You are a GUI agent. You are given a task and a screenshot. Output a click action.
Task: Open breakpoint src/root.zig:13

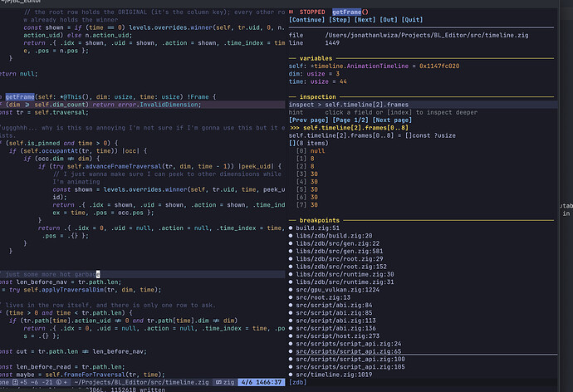(x=323, y=297)
